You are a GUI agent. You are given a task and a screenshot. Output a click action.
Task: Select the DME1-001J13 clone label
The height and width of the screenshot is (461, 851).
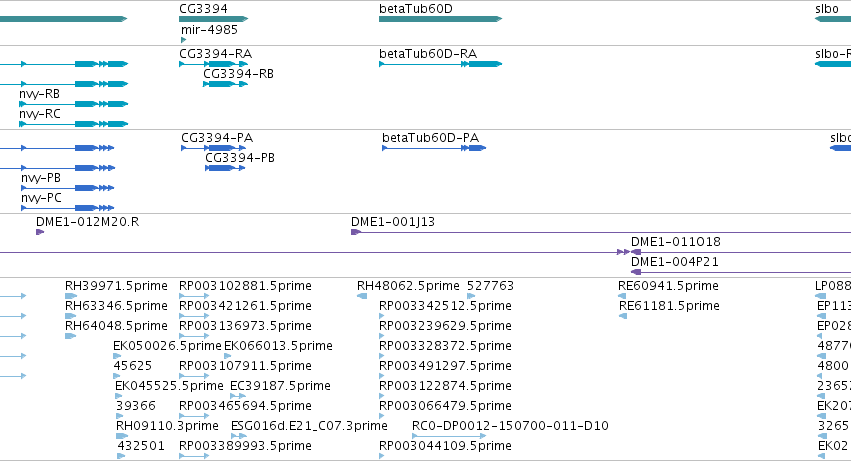click(393, 222)
